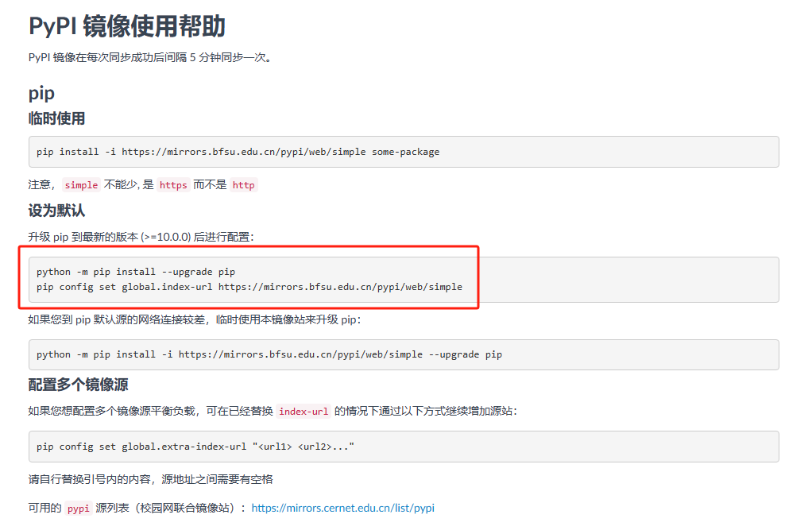Click the red 'https' inline code tag
Viewport: 812px width, 530px height.
(x=173, y=185)
